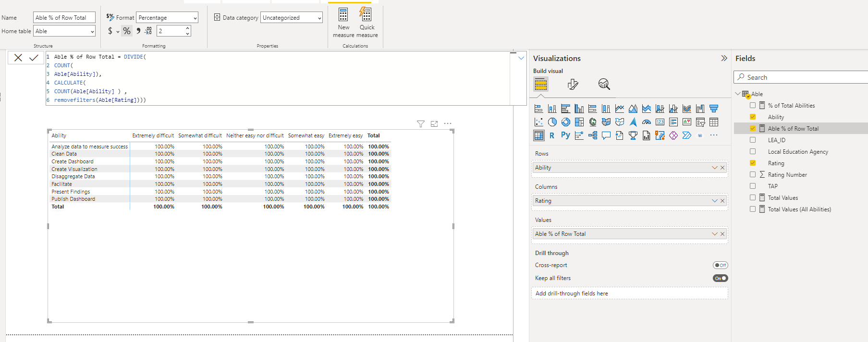Screen dimensions: 868x342
Task: Select the Build visual fields tab icon
Action: (541, 84)
